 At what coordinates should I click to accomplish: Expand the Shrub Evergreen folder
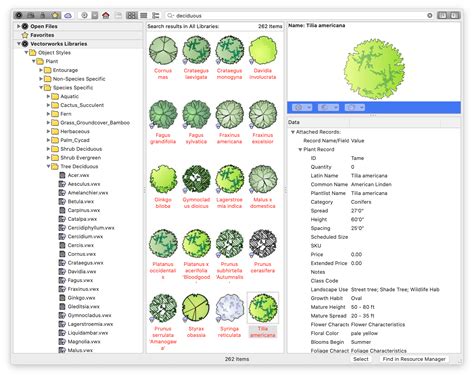[48, 158]
